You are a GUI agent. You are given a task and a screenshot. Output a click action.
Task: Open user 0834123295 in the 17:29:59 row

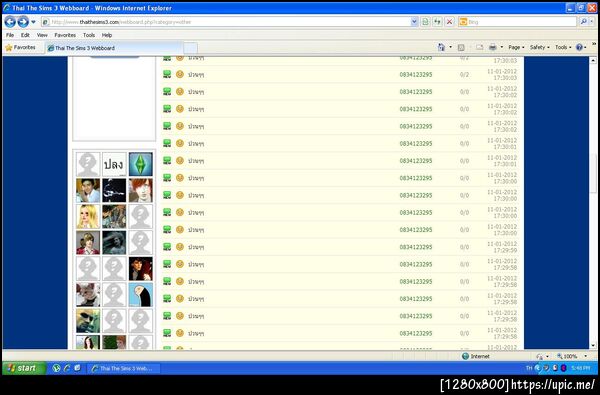pos(416,247)
